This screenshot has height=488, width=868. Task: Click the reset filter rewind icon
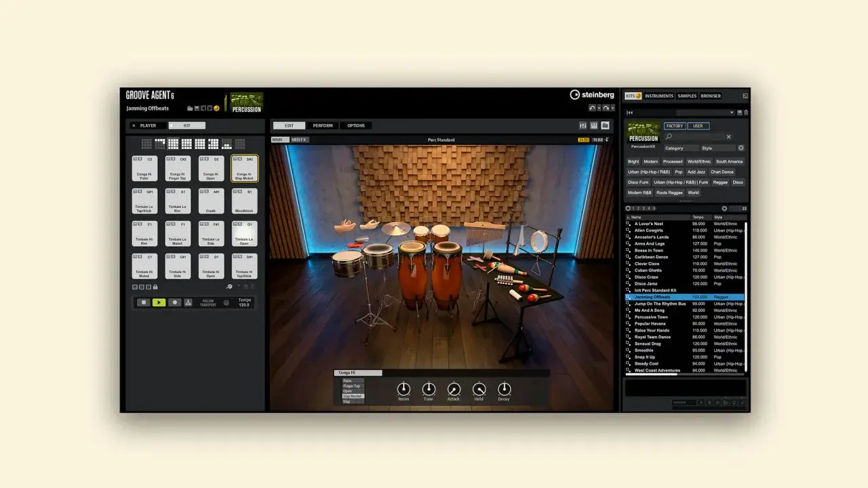pyautogui.click(x=630, y=113)
